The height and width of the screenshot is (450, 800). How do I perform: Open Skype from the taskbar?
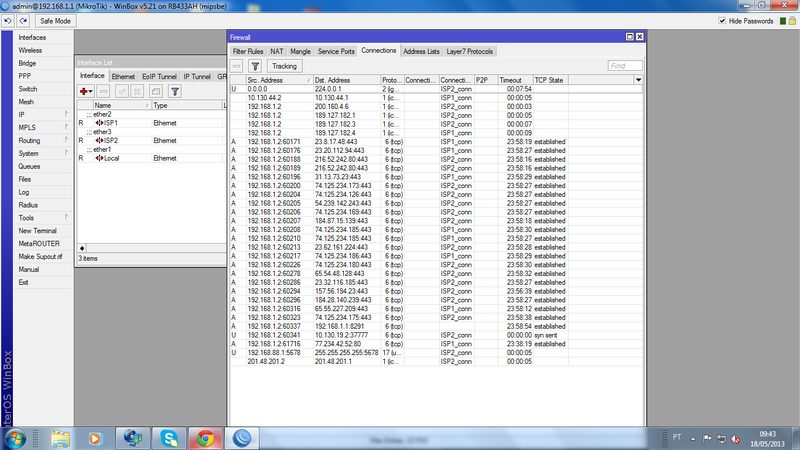(x=169, y=439)
